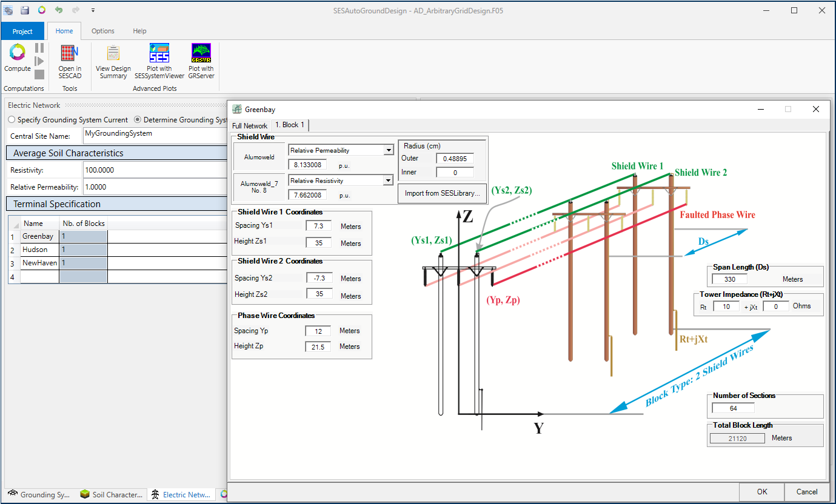
Task: Select the NewHaven terminal row
Action: pyautogui.click(x=39, y=263)
